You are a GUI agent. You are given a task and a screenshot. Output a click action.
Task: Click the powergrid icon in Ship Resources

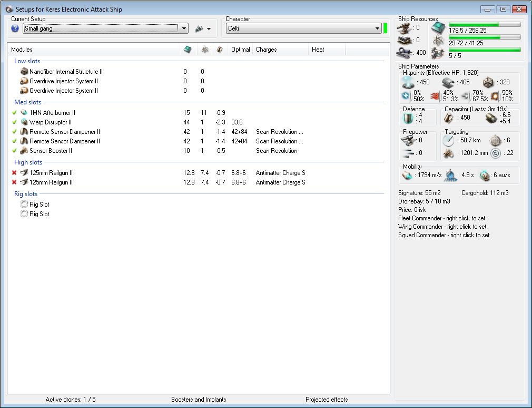point(438,41)
